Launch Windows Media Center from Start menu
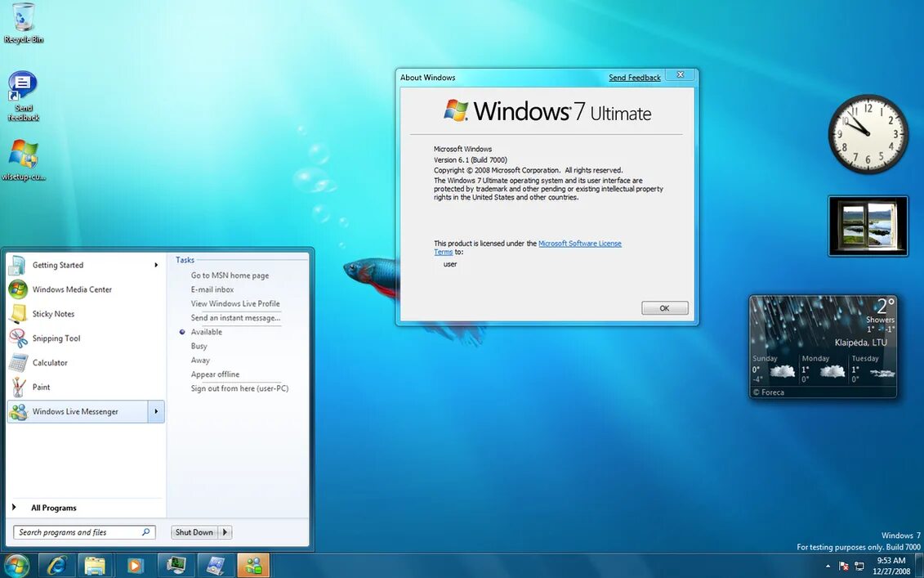 (86, 289)
